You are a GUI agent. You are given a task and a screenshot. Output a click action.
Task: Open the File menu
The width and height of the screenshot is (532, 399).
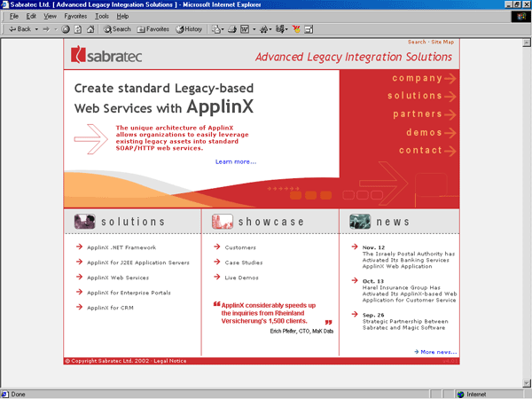click(x=14, y=16)
